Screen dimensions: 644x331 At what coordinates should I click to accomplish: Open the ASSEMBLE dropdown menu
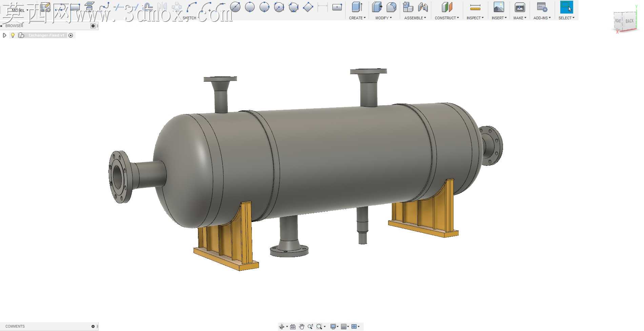[x=415, y=18]
